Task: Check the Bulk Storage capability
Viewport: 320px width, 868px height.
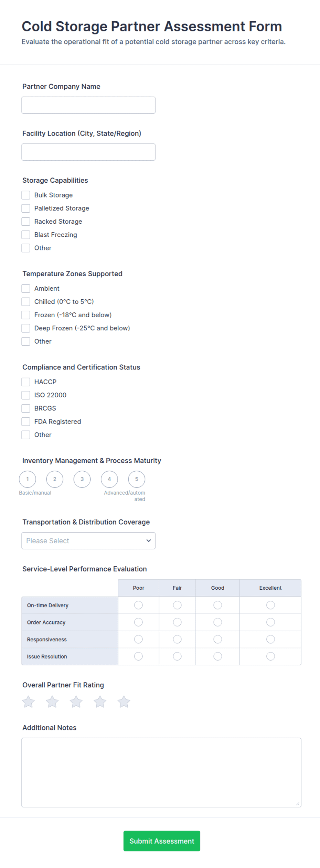Action: pos(26,195)
